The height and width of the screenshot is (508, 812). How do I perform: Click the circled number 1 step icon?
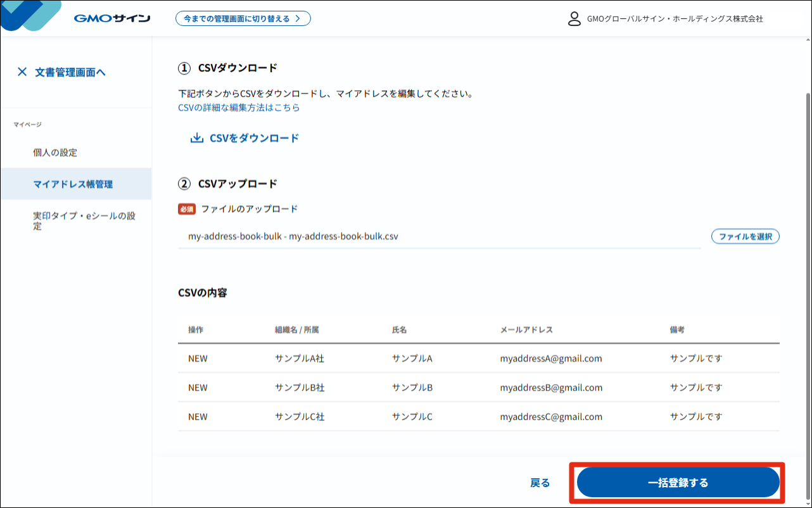184,68
